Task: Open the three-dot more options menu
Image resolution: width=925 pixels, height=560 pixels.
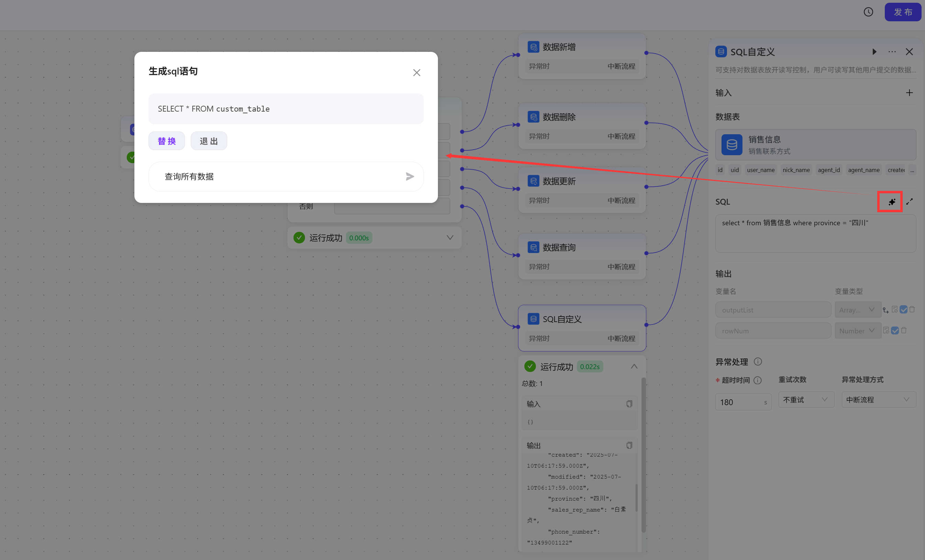Action: point(892,52)
